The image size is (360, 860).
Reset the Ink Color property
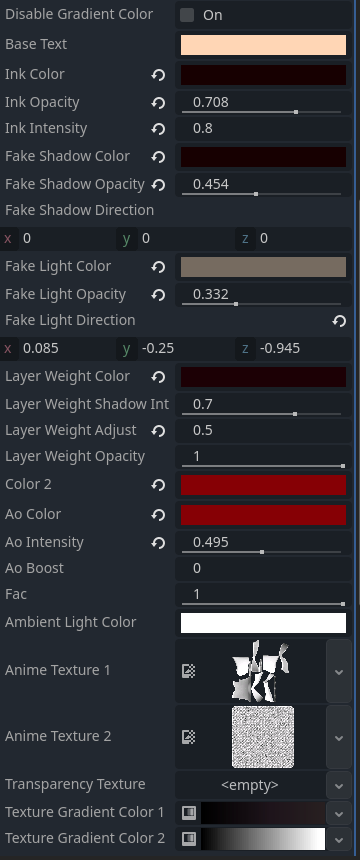(159, 75)
